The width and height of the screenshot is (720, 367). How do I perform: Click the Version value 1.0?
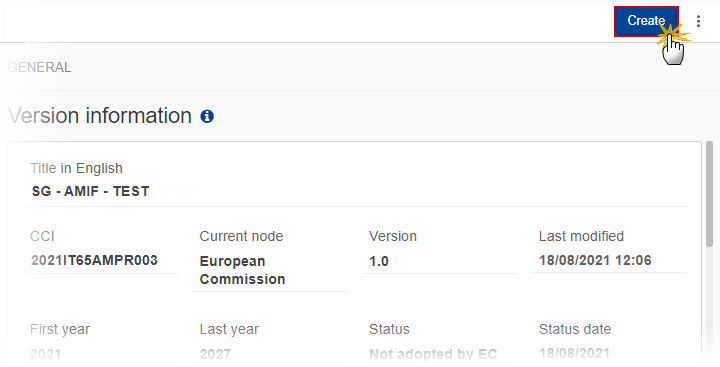point(379,261)
